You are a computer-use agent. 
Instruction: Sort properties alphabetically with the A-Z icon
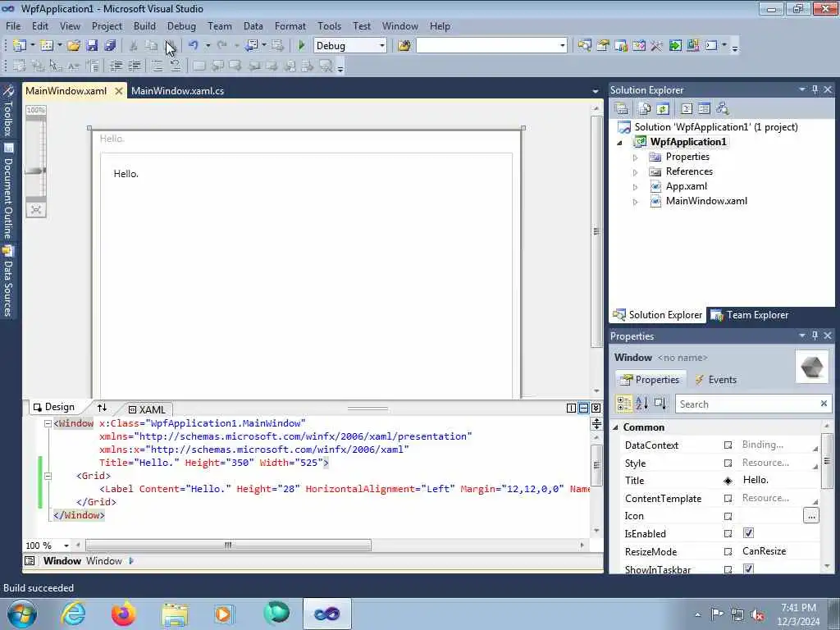(x=641, y=404)
